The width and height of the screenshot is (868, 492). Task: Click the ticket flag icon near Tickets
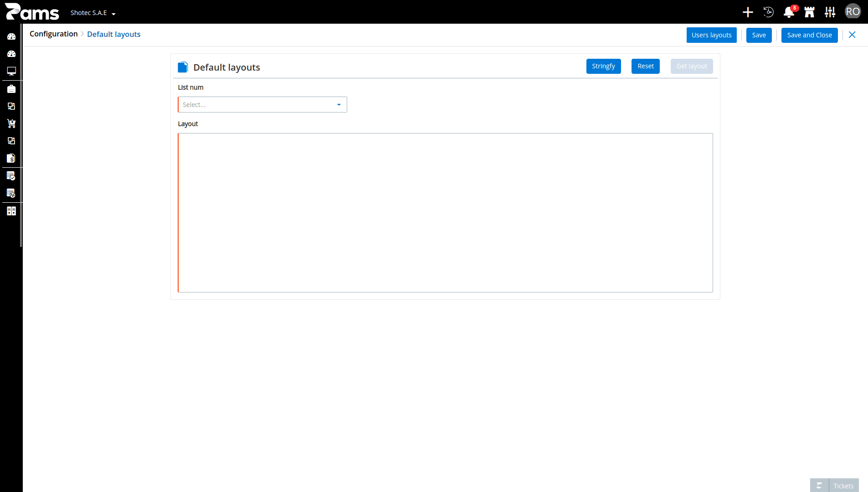coord(819,486)
